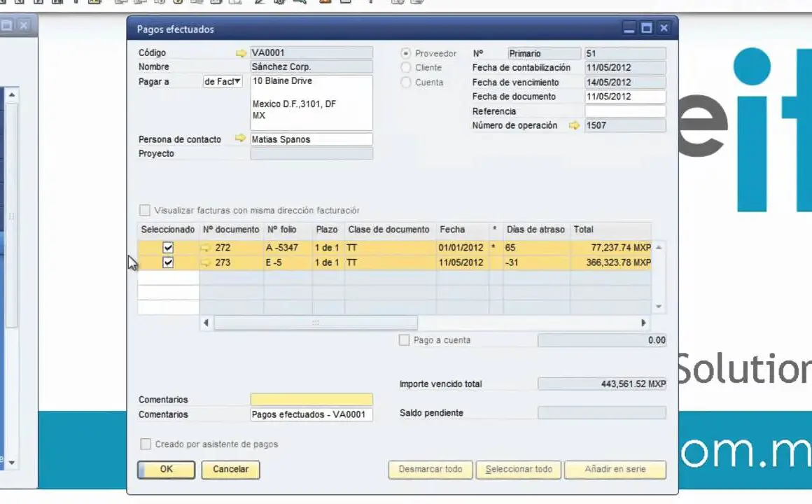Viewport: 812px width, 504px height.
Task: Click the Días de atraso value -31
Action: click(x=536, y=262)
